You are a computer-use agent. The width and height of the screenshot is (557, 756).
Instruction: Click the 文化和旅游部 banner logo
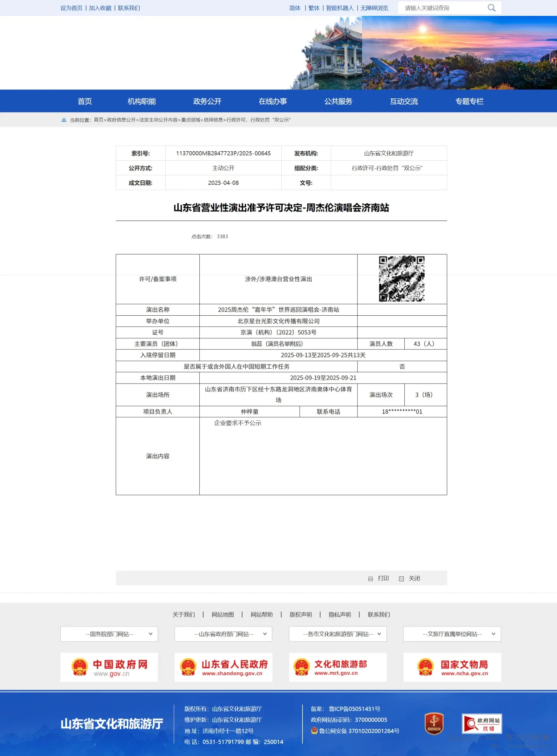(337, 667)
